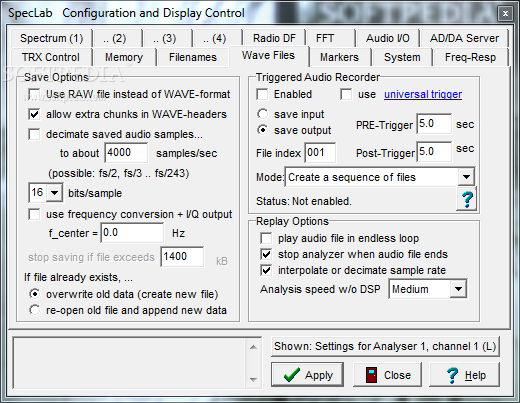Enable decimate saved audio samples
This screenshot has height=403, width=520.
coord(34,134)
